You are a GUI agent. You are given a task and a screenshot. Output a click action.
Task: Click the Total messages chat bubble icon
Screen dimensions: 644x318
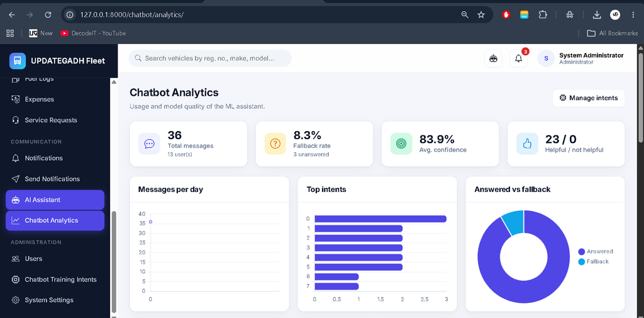(x=149, y=144)
